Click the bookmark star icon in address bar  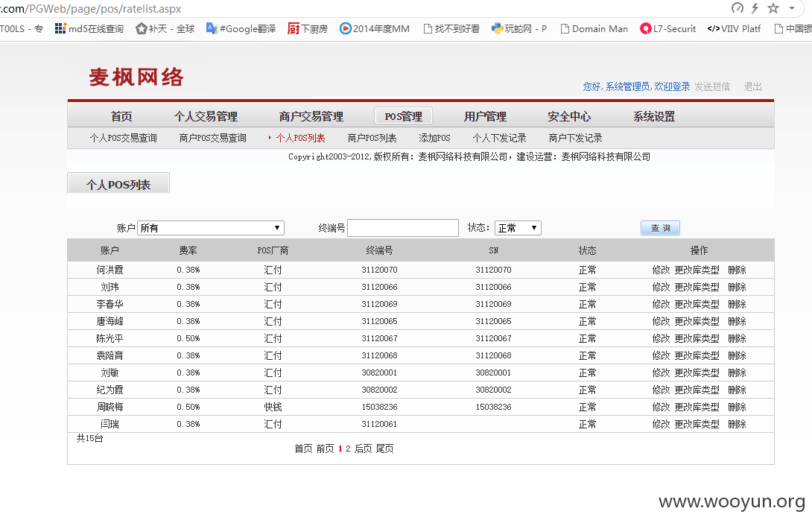(x=773, y=7)
